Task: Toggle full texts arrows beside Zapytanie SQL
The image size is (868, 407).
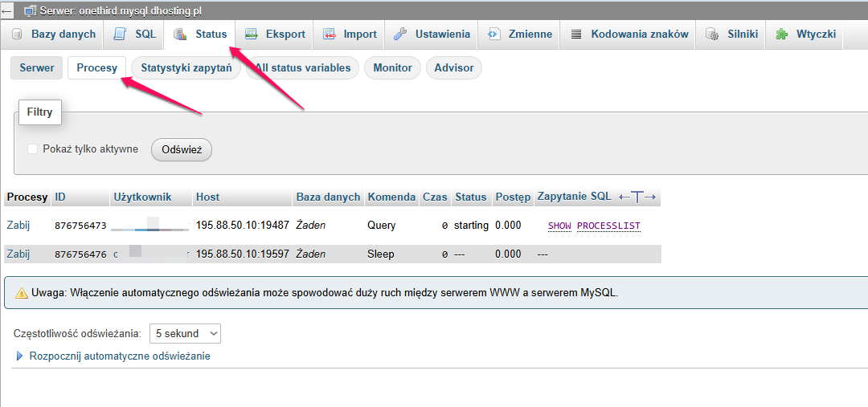Action: coord(637,197)
